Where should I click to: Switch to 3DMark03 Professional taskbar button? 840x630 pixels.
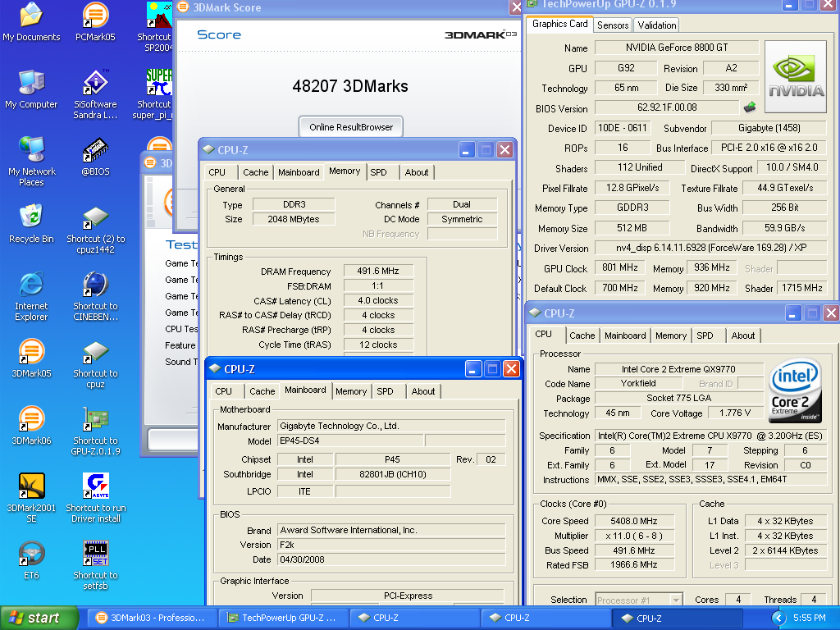coord(152,618)
